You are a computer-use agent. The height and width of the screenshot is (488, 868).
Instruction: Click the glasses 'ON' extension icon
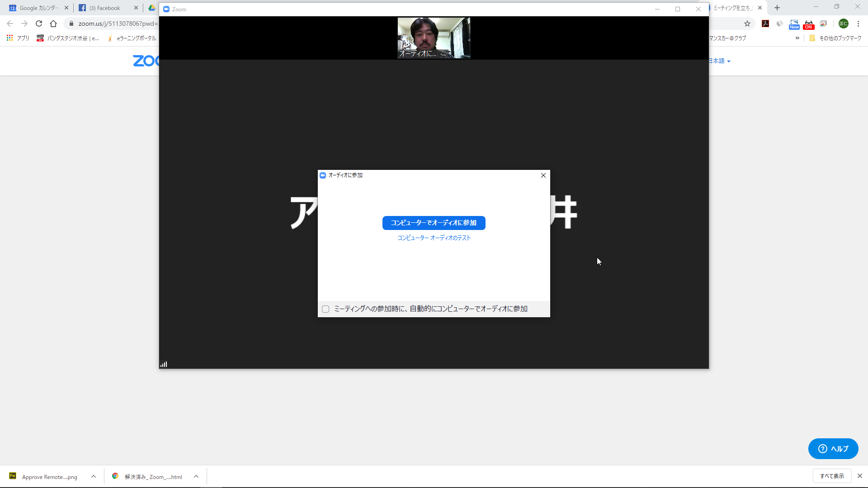809,24
